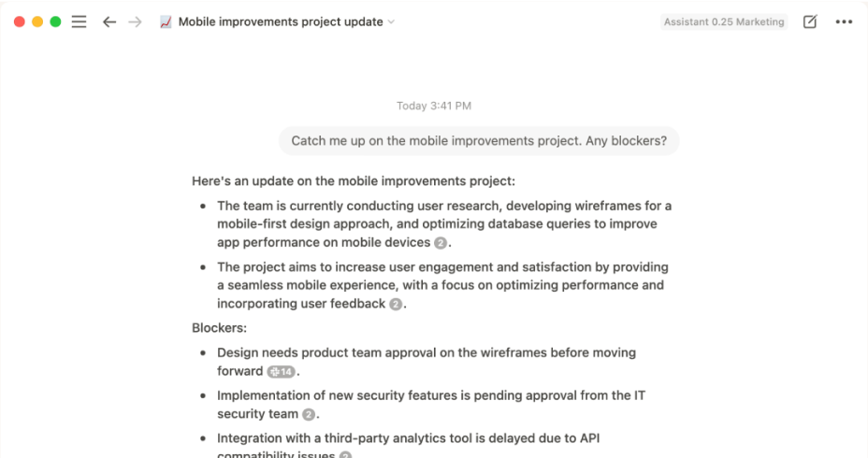The width and height of the screenshot is (868, 458).
Task: Start a new chat with compose icon
Action: tap(810, 21)
